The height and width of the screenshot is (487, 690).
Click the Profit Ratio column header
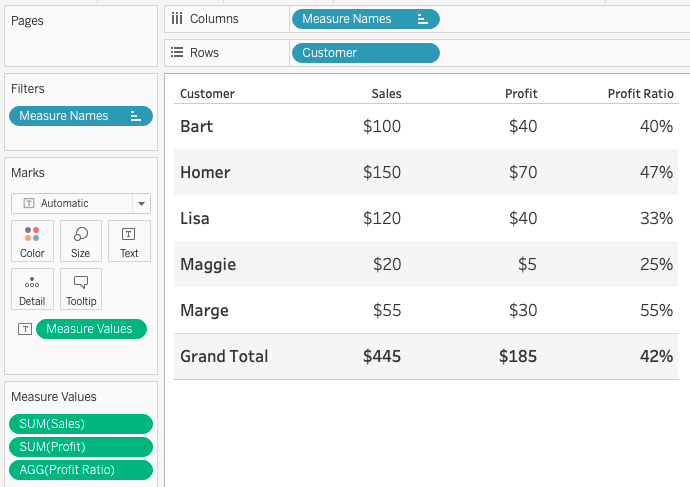[x=640, y=94]
